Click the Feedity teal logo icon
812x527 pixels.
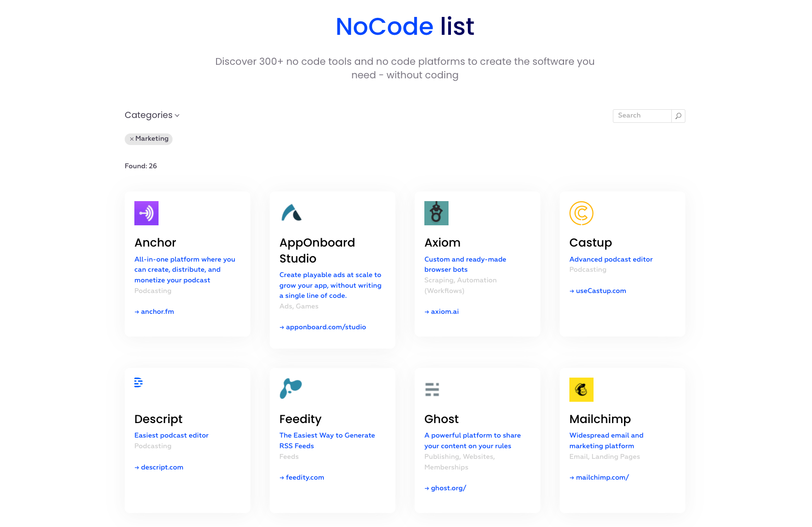pos(291,389)
